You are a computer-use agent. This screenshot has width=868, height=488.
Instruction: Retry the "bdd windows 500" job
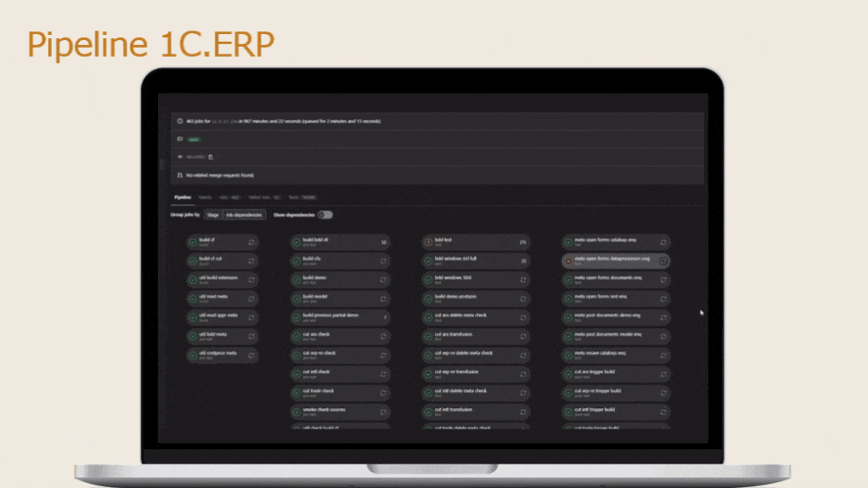coord(523,280)
